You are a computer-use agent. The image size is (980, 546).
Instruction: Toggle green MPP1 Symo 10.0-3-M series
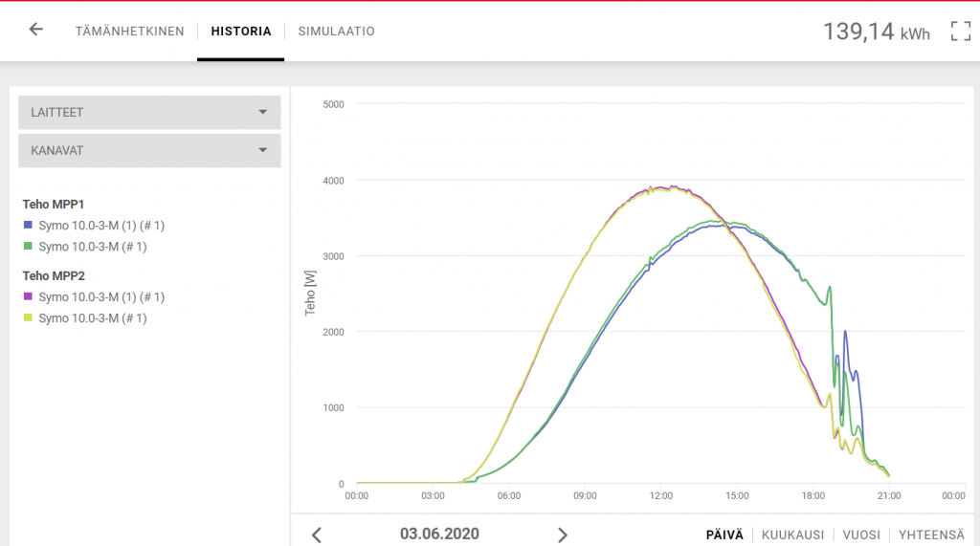point(92,247)
